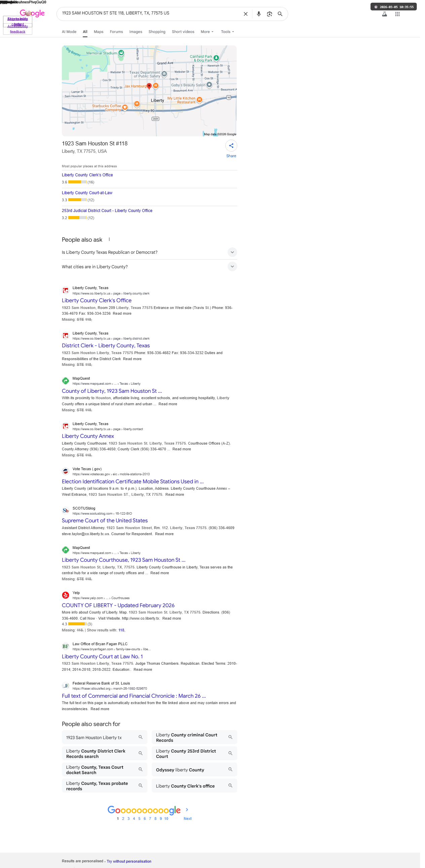Open Accessibility feedback link

click(17, 29)
